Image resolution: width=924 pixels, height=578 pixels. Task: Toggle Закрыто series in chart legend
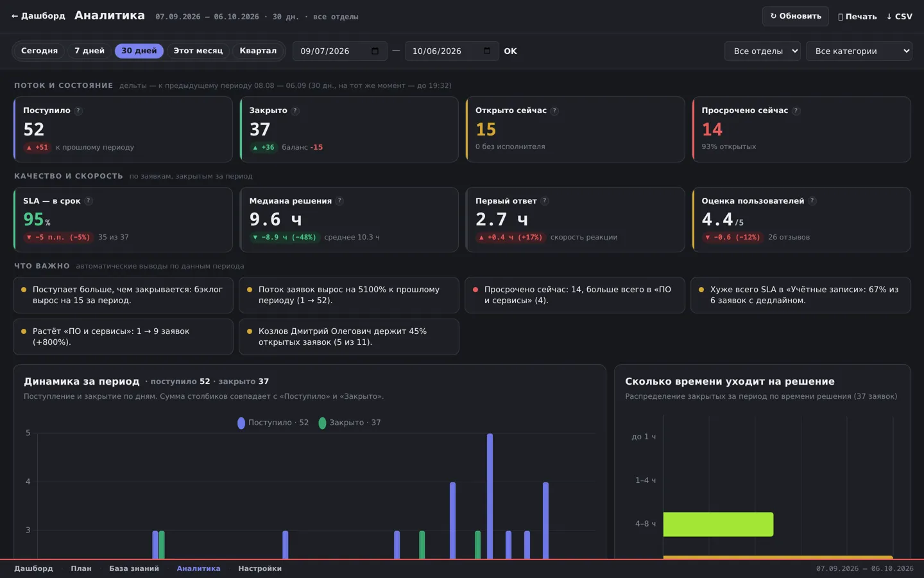(x=350, y=423)
